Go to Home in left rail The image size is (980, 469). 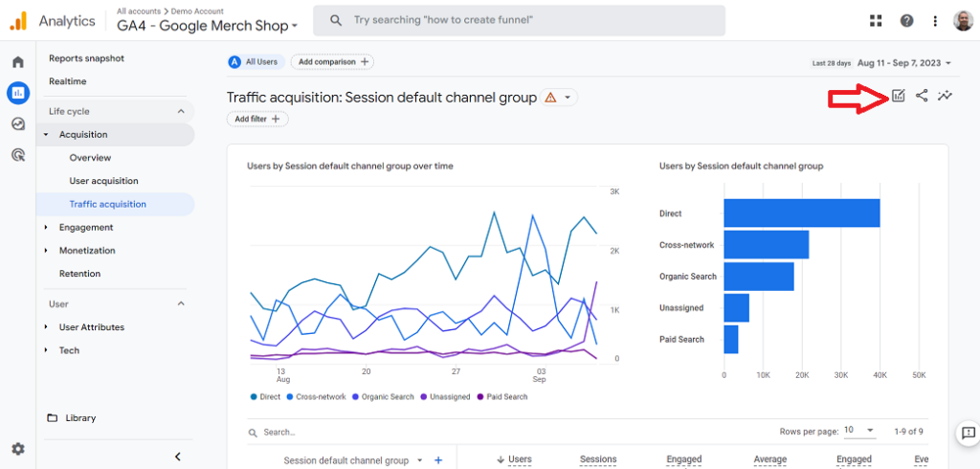click(x=18, y=62)
